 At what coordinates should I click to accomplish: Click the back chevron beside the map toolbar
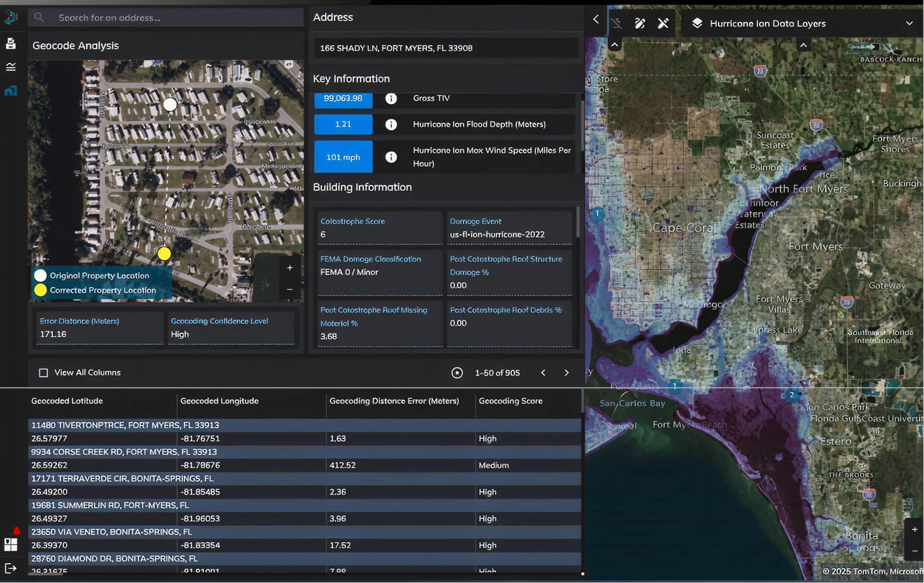point(596,20)
